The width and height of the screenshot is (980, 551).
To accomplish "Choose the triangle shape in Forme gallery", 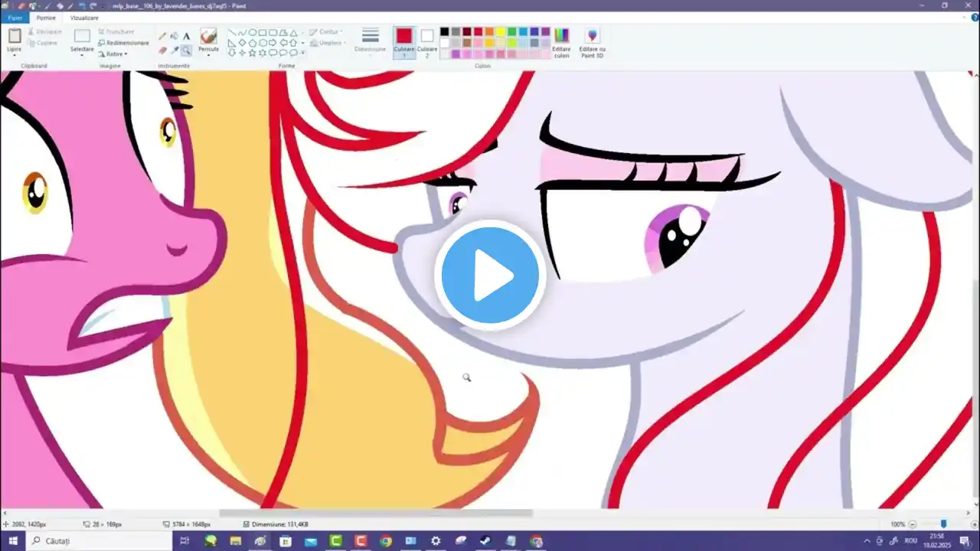I will click(292, 33).
